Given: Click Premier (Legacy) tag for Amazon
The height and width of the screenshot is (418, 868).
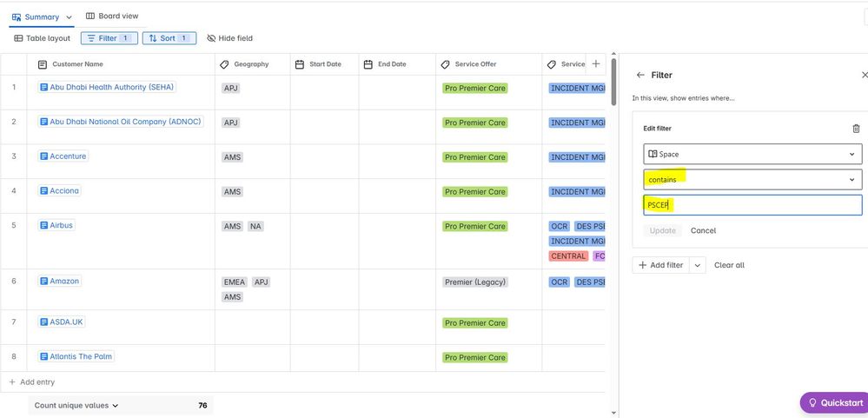Looking at the screenshot, I should 475,282.
